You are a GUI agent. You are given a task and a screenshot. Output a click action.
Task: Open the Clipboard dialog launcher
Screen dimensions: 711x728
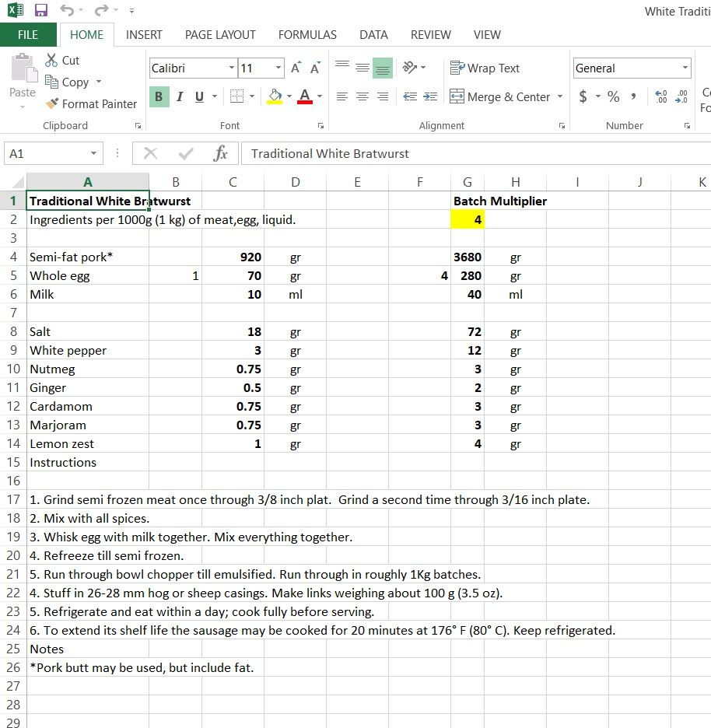tap(138, 125)
